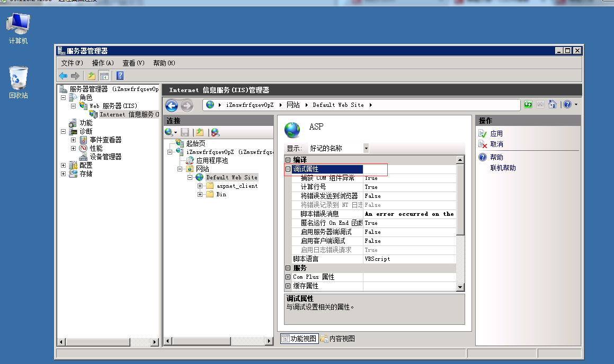Switch to the 功能视图 tab

299,339
